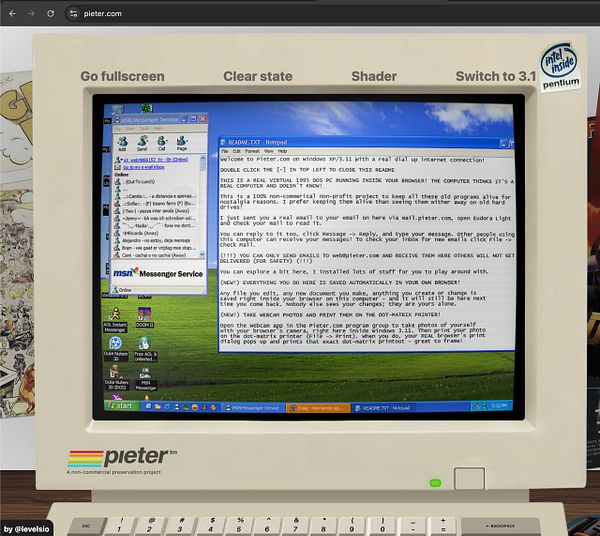Screen dimensions: 600x536
Task: Open the AOL Instant Messenger desktop icon
Action: coord(115,320)
